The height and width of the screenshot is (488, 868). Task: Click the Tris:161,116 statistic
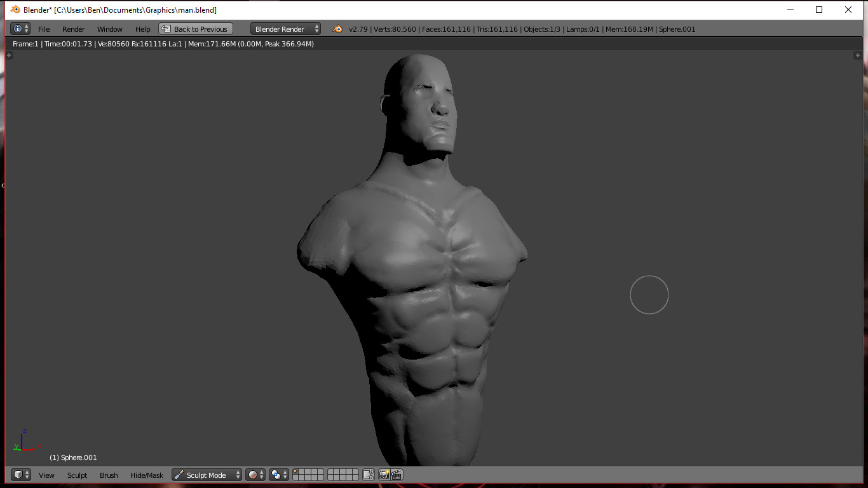click(x=497, y=29)
